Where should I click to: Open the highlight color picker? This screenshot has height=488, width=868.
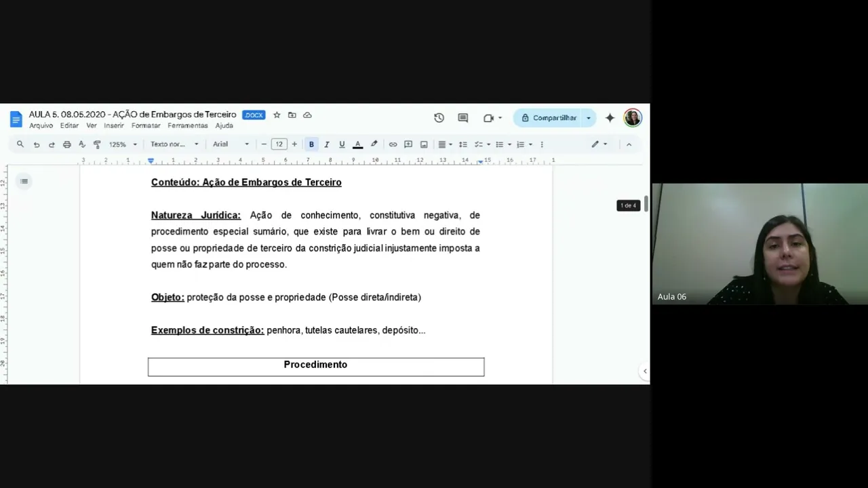pyautogui.click(x=374, y=144)
